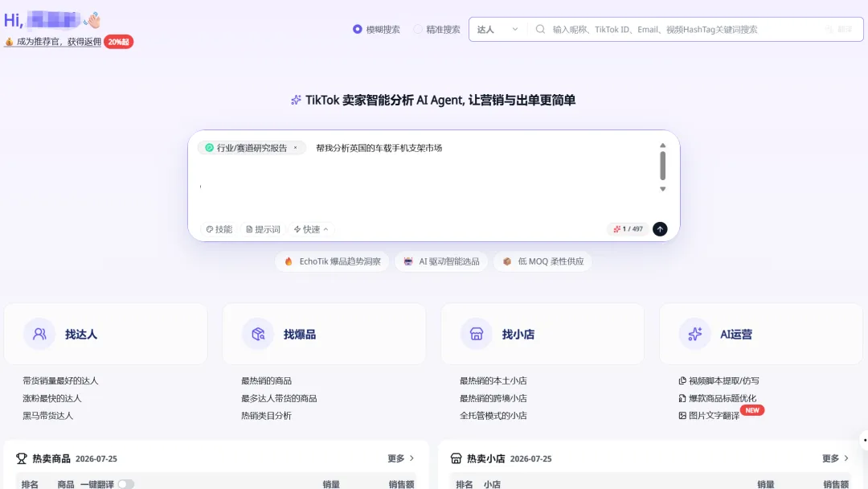Open the 达人 search type dropdown
Viewport: 868px width, 489px height.
point(497,29)
